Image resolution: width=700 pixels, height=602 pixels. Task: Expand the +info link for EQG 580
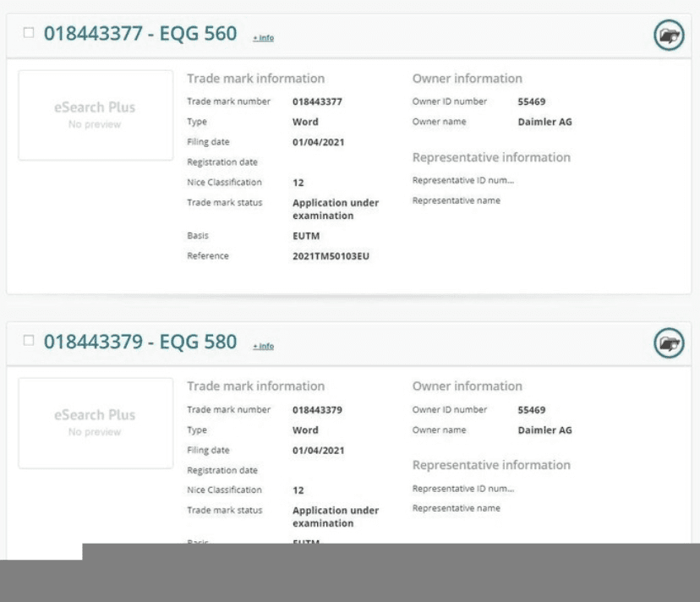(263, 346)
